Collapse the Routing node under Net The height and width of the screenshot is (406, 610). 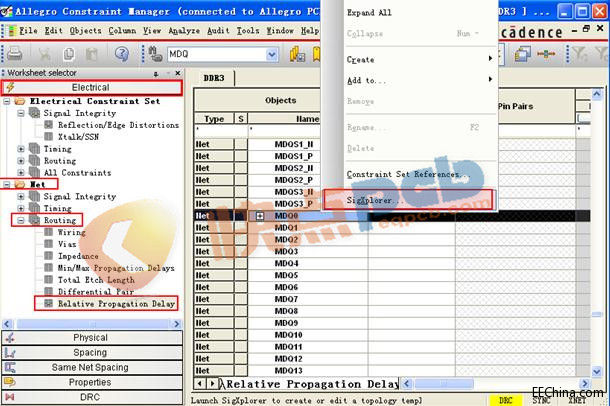point(21,220)
